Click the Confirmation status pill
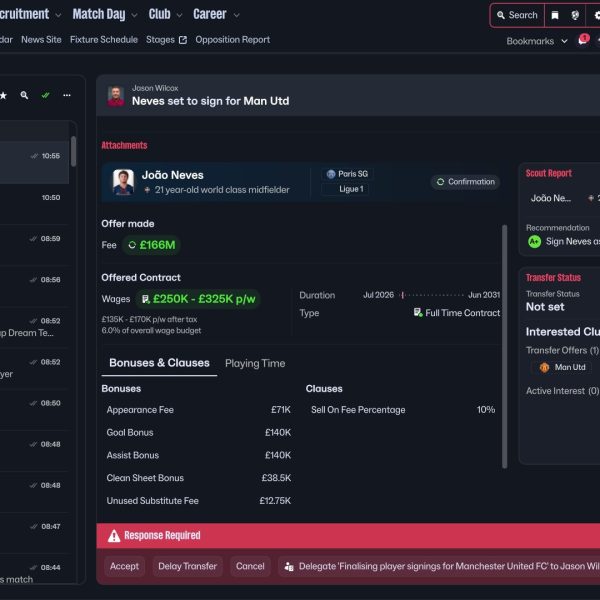Image resolution: width=600 pixels, height=600 pixels. pos(466,182)
